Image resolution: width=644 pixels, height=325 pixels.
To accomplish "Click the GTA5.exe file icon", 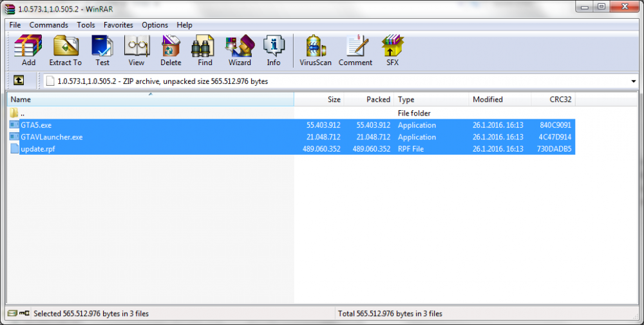I will pyautogui.click(x=14, y=125).
